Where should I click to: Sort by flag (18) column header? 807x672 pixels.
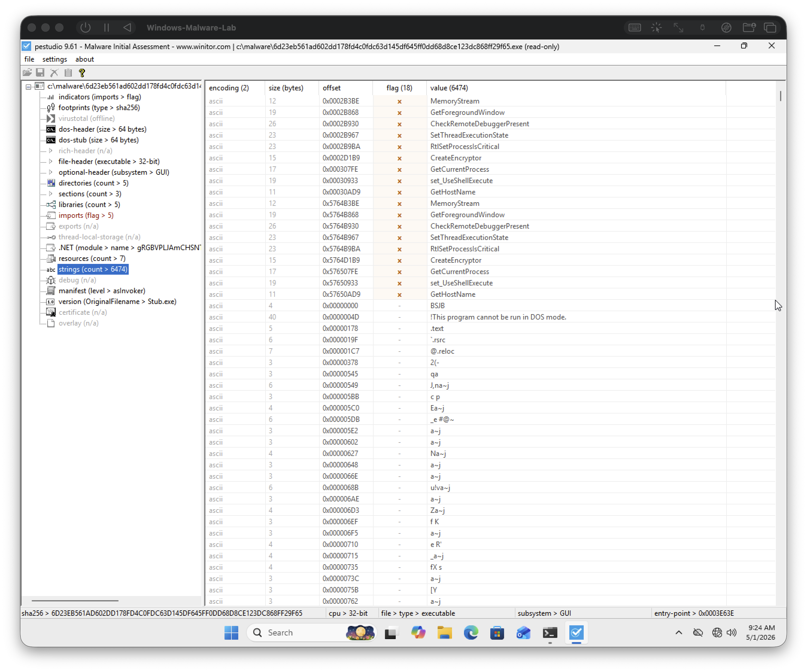399,88
